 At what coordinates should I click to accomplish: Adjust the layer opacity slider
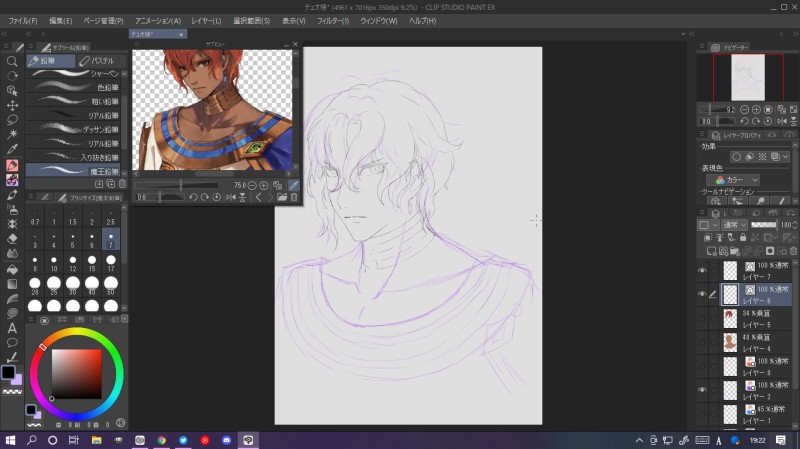tap(764, 225)
